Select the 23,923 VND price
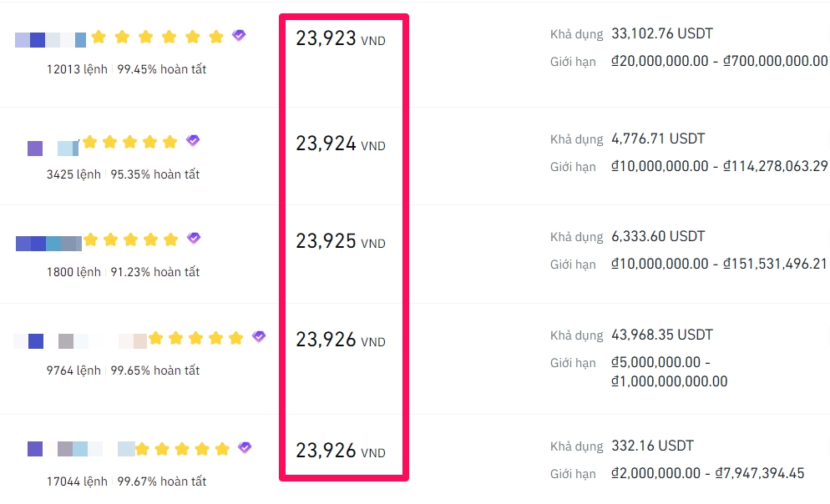 click(x=341, y=38)
